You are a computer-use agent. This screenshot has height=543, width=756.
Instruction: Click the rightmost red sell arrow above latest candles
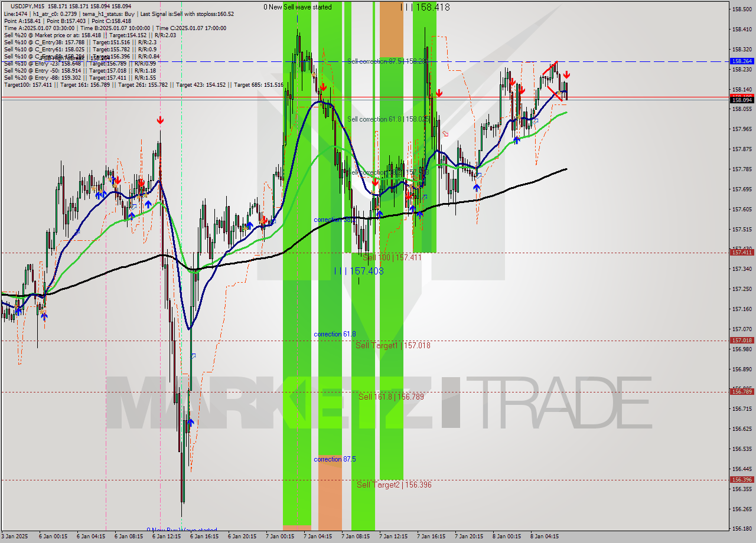[566, 75]
